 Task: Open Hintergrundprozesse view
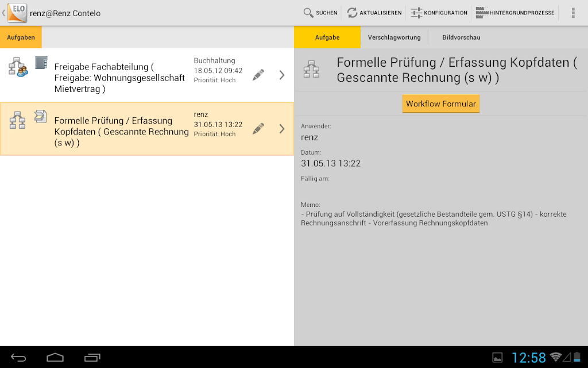pos(515,13)
